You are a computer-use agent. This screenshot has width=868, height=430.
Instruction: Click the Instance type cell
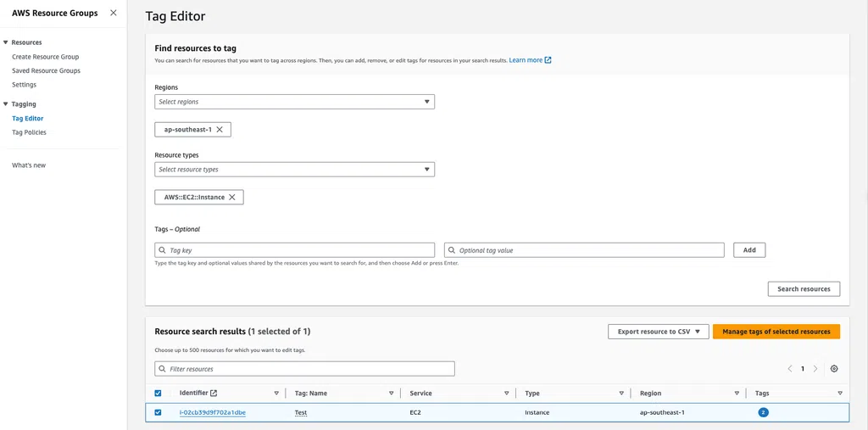[537, 412]
